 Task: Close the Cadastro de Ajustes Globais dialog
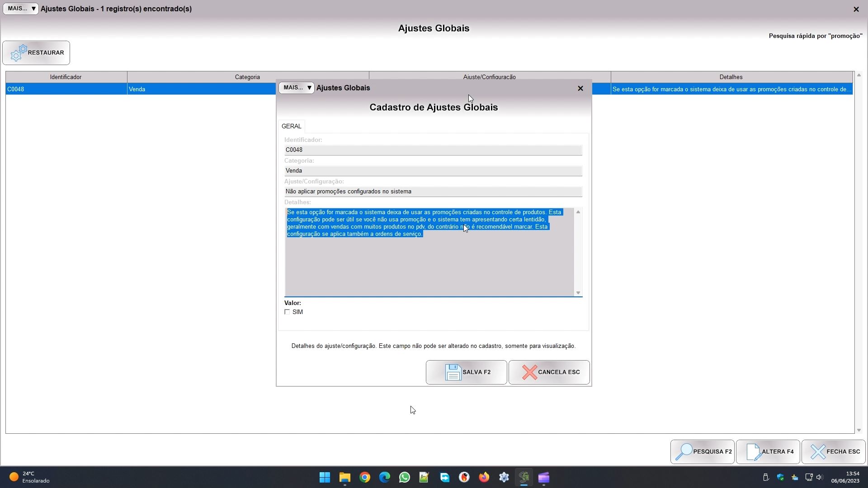click(580, 88)
